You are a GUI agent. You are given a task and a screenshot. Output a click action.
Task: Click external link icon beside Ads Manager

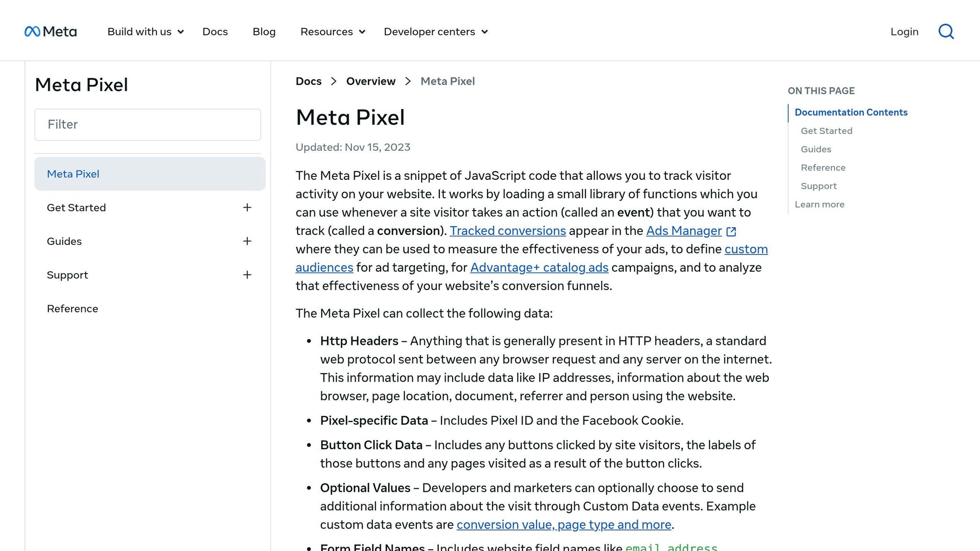point(731,231)
